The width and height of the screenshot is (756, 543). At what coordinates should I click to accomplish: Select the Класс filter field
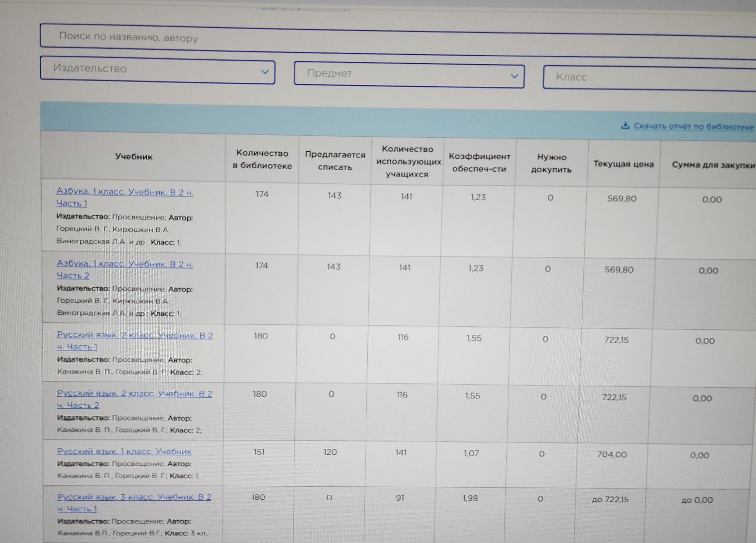click(x=648, y=78)
